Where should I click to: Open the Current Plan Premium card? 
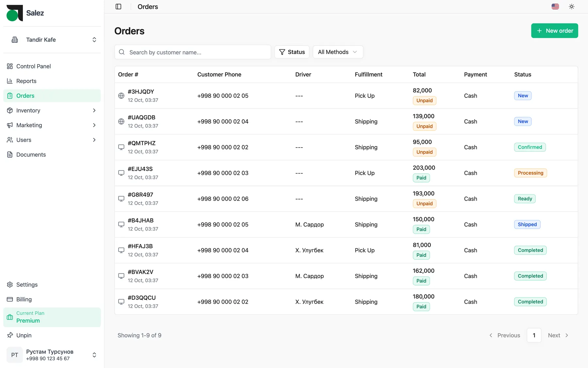(52, 317)
